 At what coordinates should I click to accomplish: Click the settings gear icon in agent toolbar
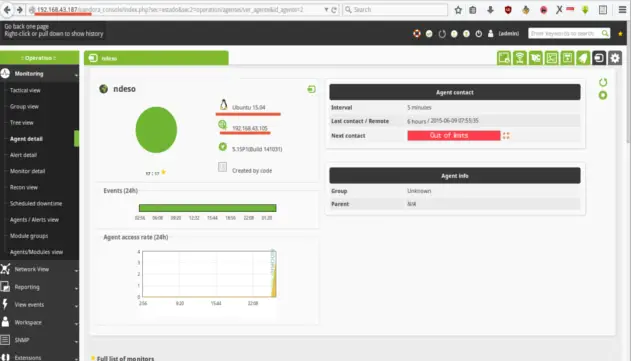pos(615,58)
